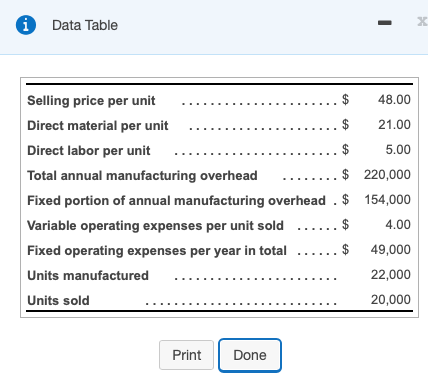The image size is (428, 379).
Task: Select the Units manufactured label
Action: [88, 275]
